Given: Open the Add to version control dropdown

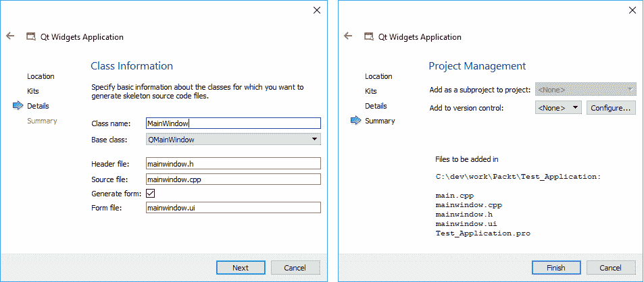Looking at the screenshot, I should [558, 107].
